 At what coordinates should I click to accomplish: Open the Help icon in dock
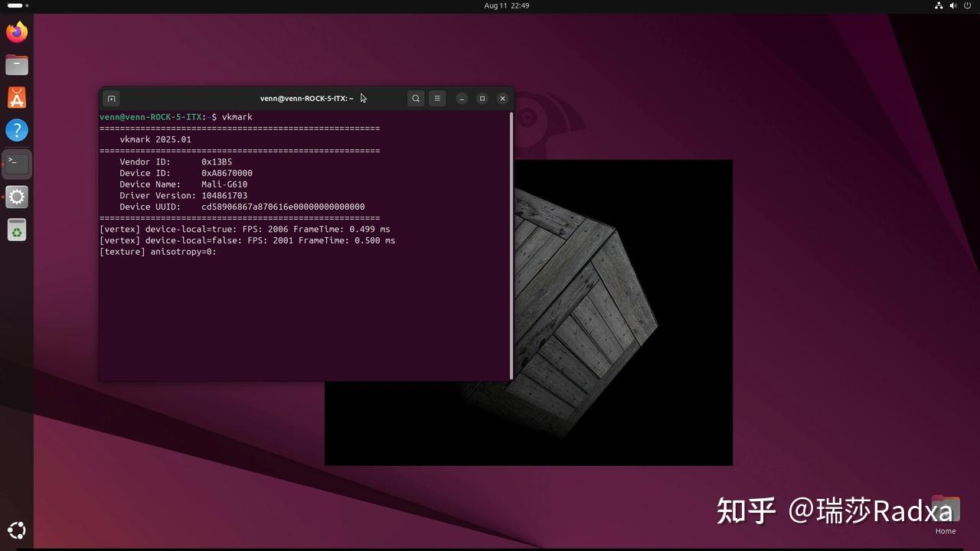17,130
